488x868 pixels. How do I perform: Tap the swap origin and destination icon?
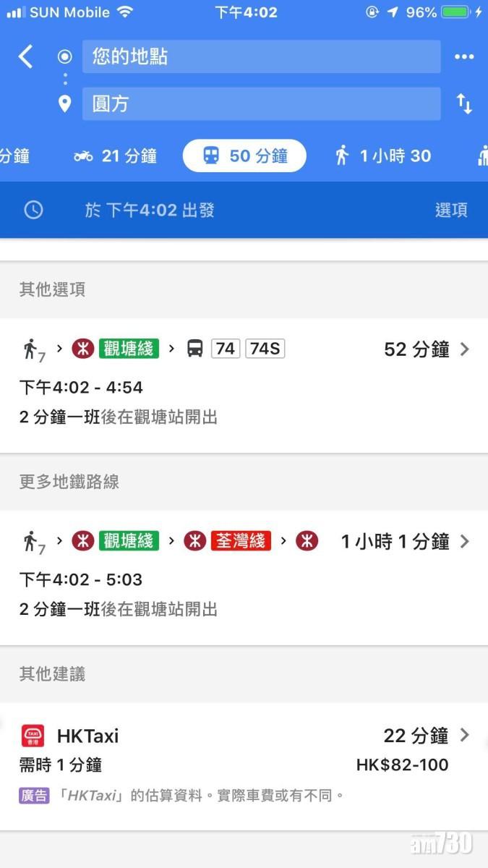463,103
